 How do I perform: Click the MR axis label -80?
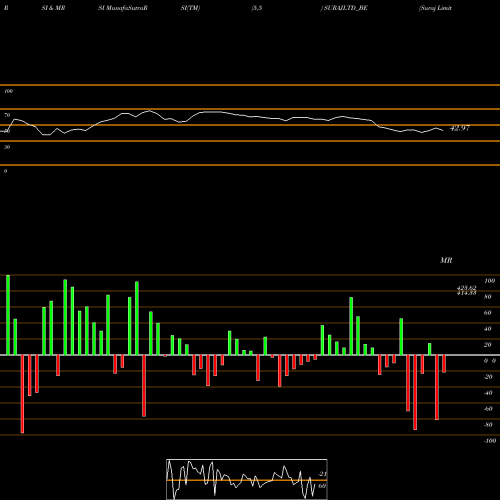(x=488, y=425)
